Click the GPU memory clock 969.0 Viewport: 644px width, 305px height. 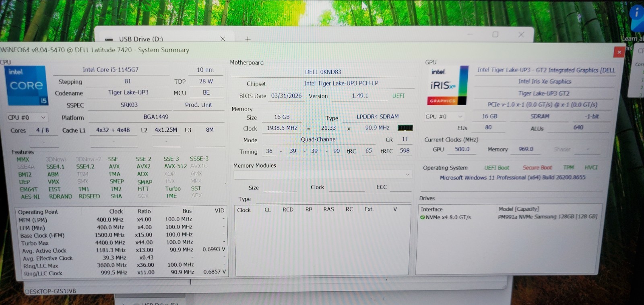[x=526, y=149]
